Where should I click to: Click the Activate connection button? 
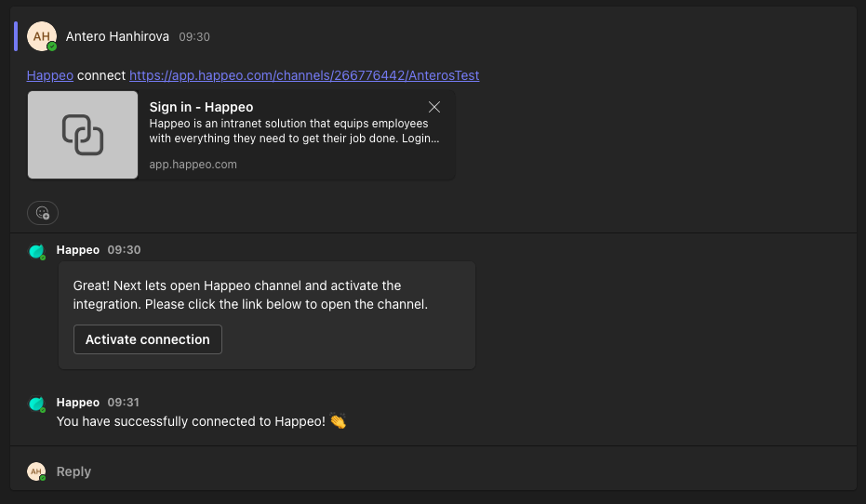pos(148,339)
